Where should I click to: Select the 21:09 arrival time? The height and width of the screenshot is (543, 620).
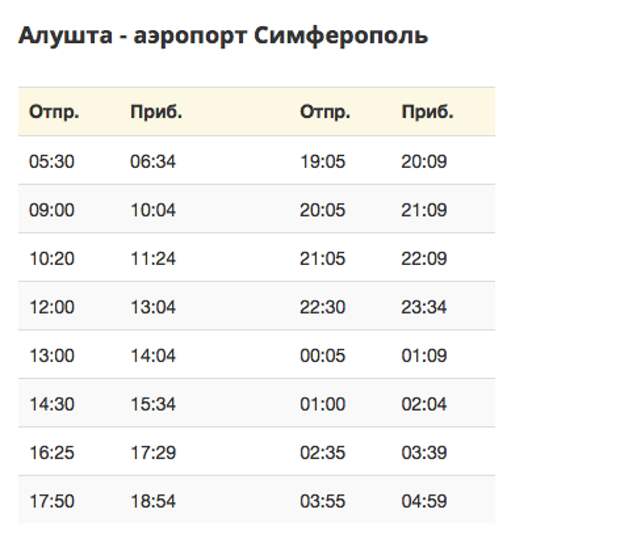[424, 210]
